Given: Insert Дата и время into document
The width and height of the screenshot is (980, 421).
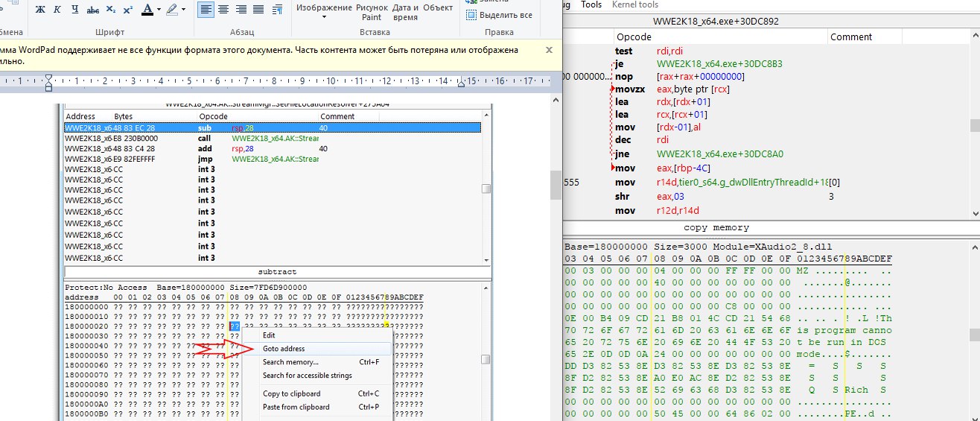Looking at the screenshot, I should (405, 12).
